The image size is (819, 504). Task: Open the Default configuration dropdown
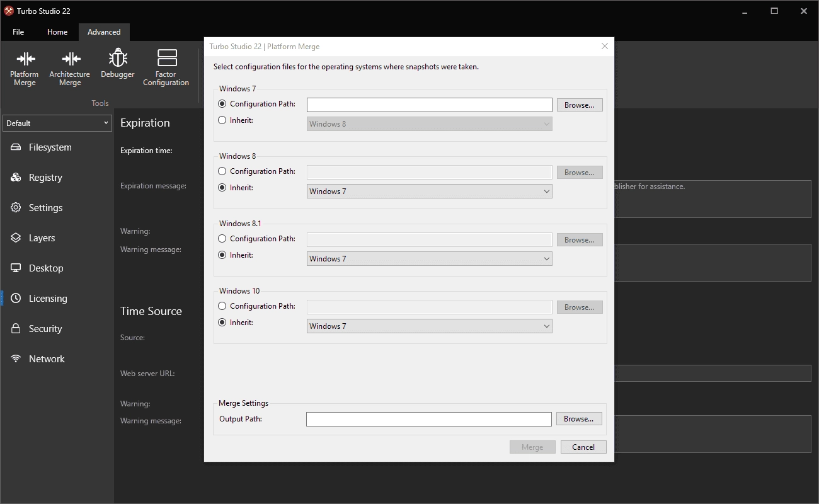click(x=57, y=123)
